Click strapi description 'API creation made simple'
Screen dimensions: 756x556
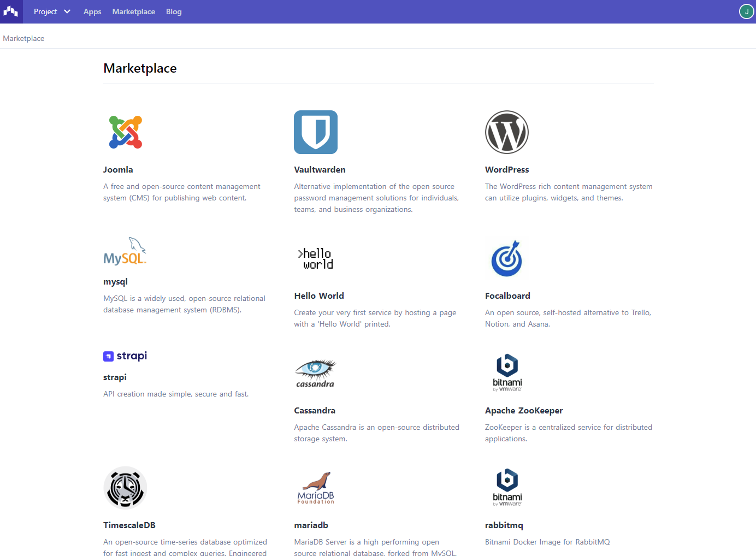(x=176, y=394)
